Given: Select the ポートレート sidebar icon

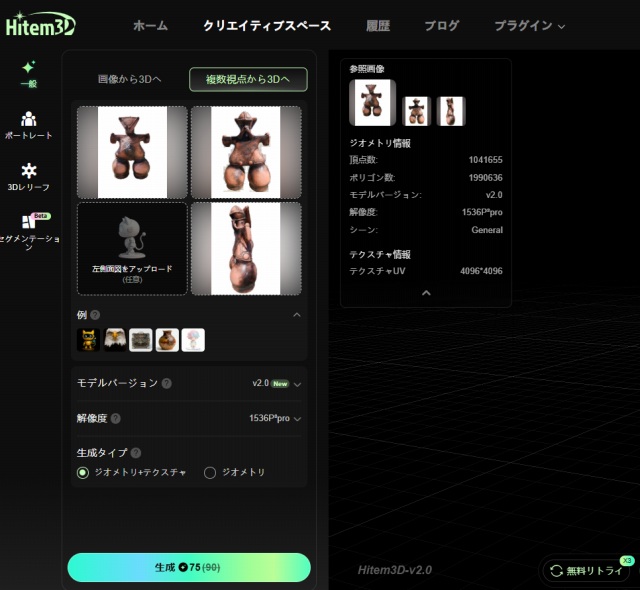Looking at the screenshot, I should point(29,124).
